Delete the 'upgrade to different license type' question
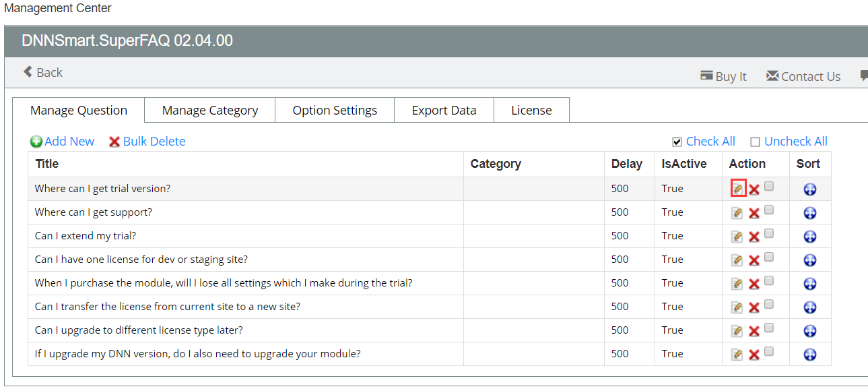This screenshot has height=391, width=868. (754, 331)
